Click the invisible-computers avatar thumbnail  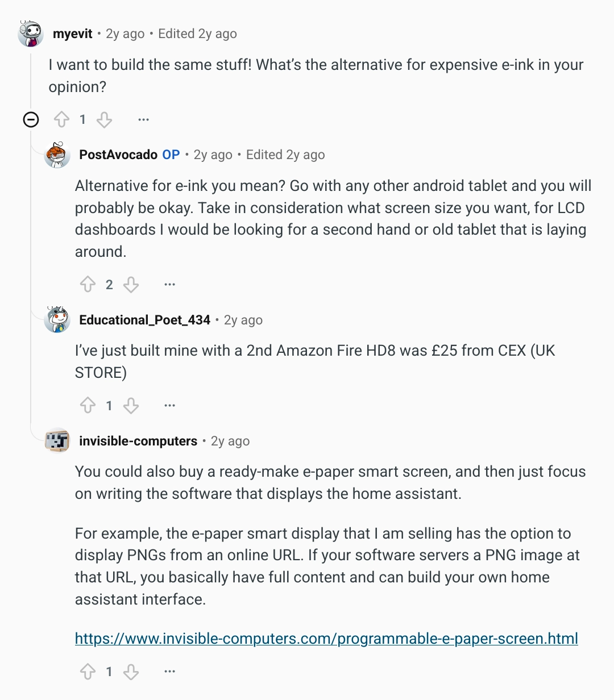click(x=57, y=441)
